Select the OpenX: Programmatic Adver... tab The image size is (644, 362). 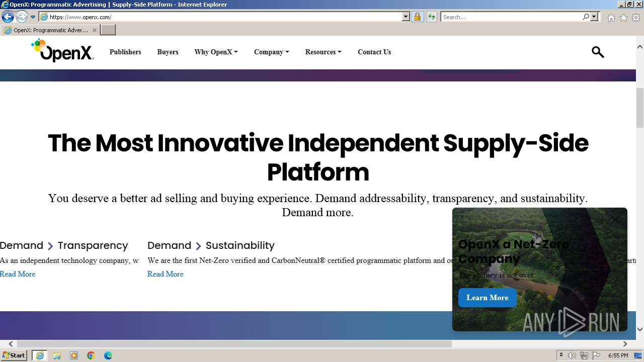pyautogui.click(x=50, y=30)
